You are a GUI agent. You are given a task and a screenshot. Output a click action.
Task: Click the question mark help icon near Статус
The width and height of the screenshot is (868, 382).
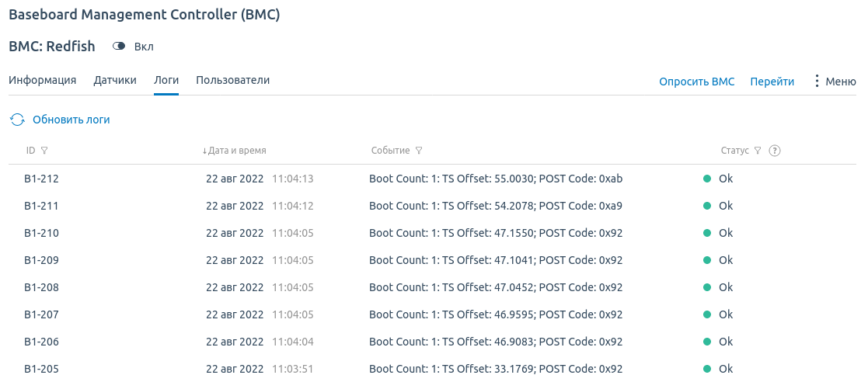click(775, 151)
